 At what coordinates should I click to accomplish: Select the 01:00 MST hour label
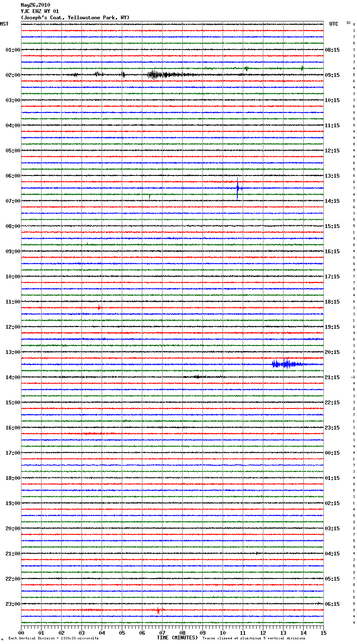click(x=13, y=50)
